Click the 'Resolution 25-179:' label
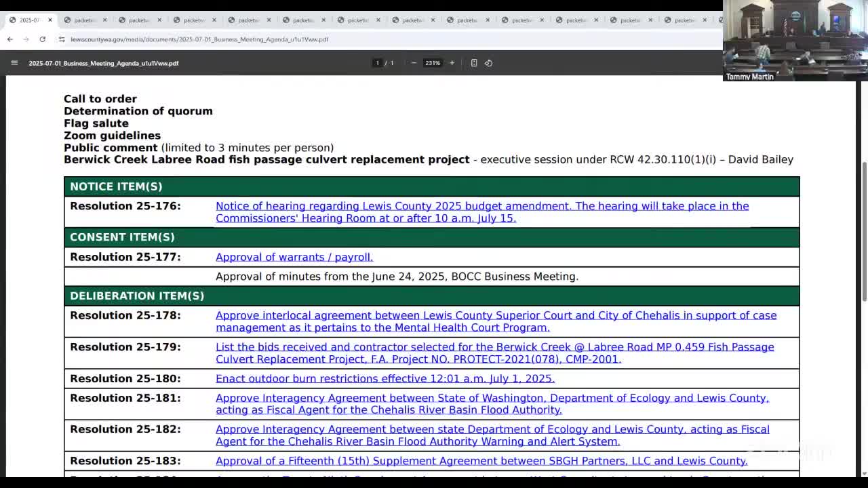The image size is (868, 488). (125, 347)
